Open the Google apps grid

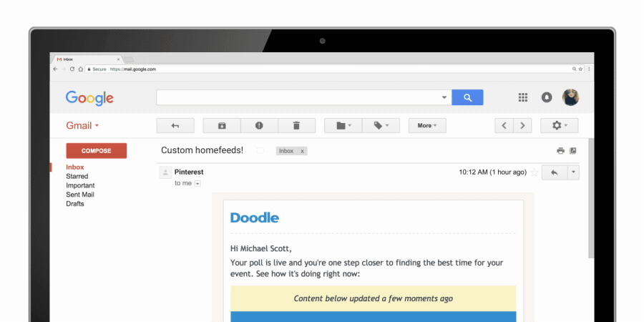523,97
